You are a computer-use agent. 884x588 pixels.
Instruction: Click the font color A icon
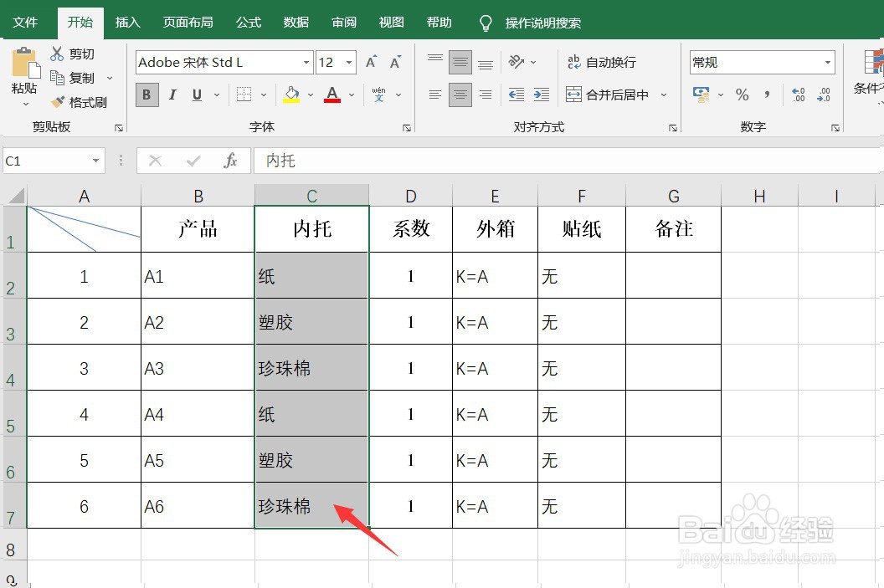(x=332, y=95)
